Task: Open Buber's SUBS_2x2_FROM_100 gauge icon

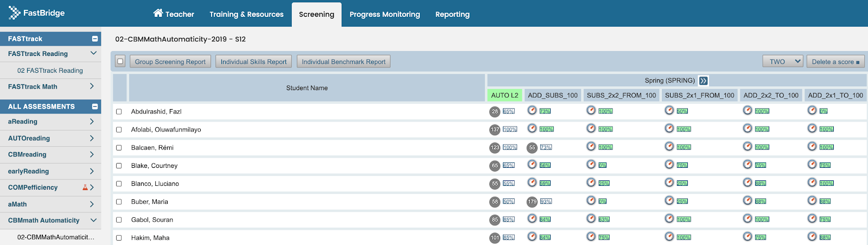Action: (591, 200)
